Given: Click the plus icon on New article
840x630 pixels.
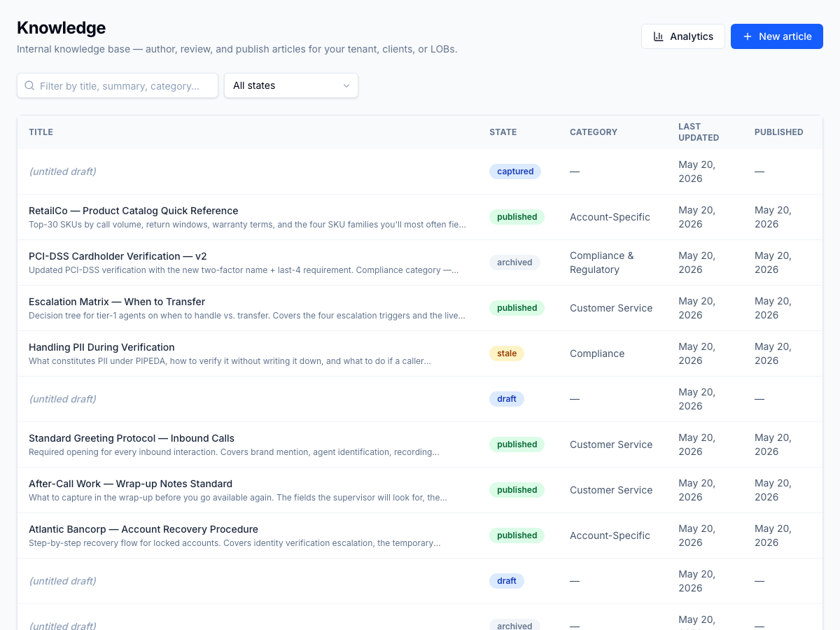Looking at the screenshot, I should pos(748,36).
